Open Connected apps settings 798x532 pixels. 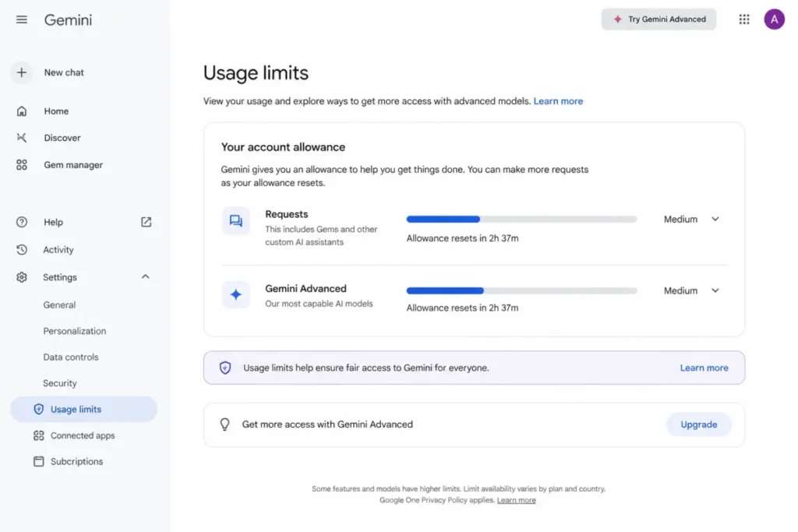(x=83, y=435)
